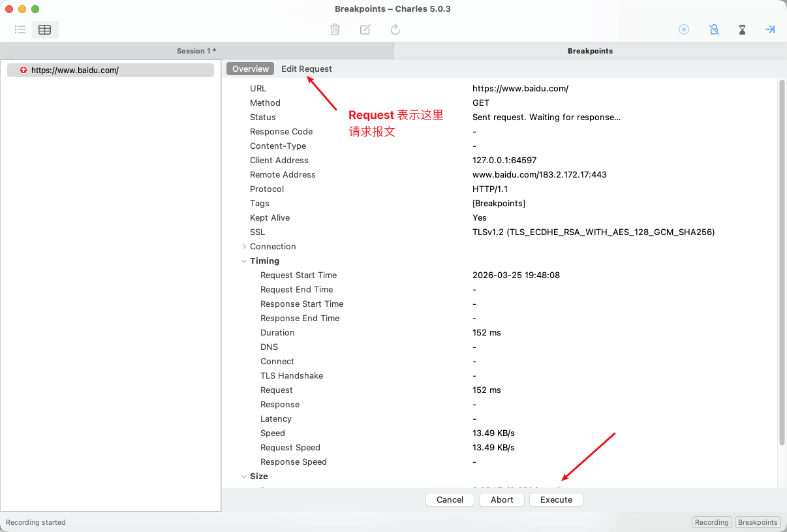Click the Repeat request refresh icon
The width and height of the screenshot is (787, 532).
click(x=395, y=29)
